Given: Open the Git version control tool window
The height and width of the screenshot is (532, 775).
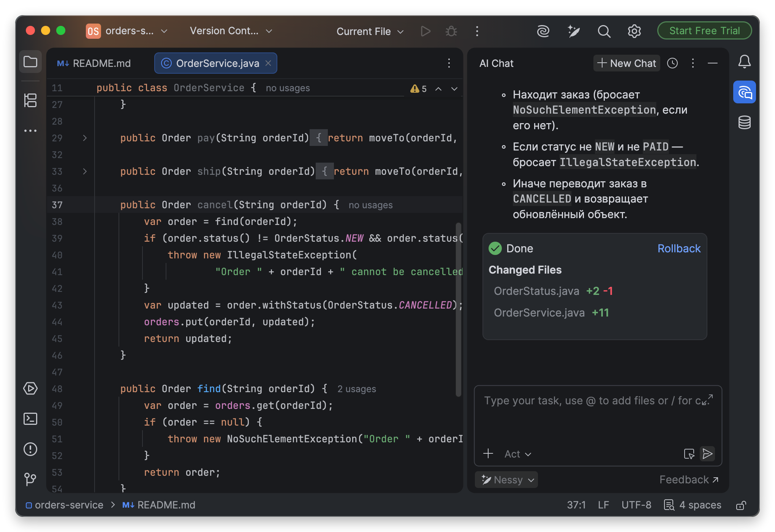Looking at the screenshot, I should point(30,479).
